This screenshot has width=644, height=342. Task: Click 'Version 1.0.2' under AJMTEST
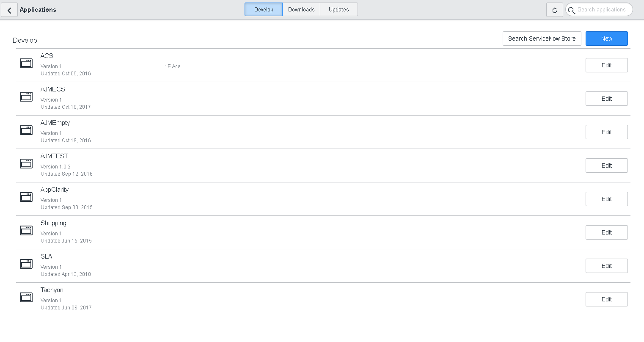pos(55,167)
